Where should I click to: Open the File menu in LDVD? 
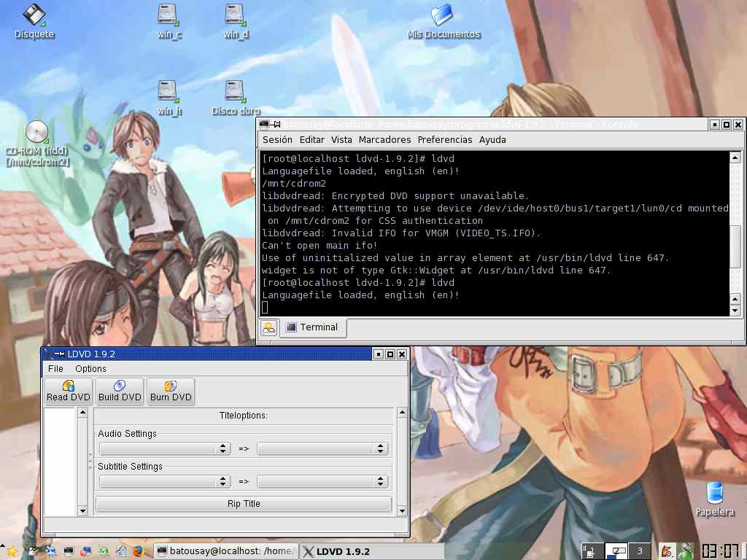coord(55,368)
